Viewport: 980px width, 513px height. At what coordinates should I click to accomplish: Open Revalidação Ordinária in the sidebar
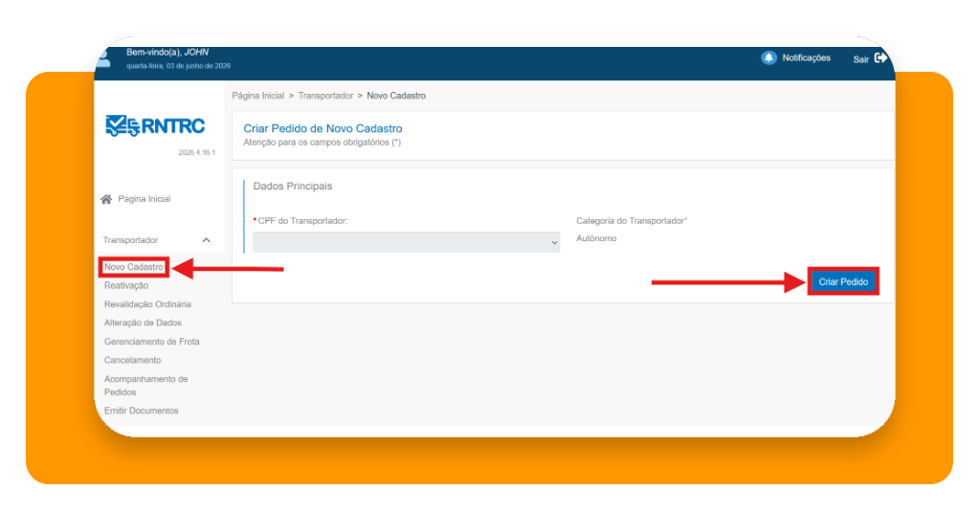point(147,304)
